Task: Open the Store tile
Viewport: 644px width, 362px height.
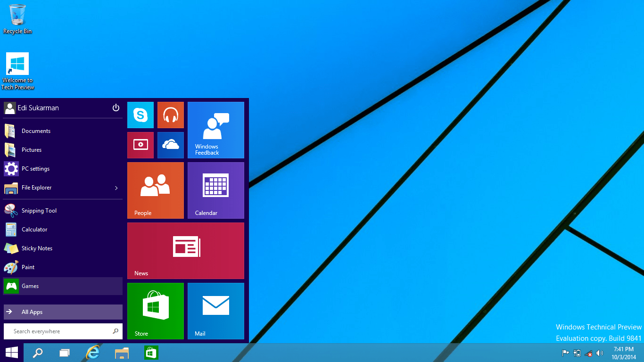Action: tap(155, 311)
